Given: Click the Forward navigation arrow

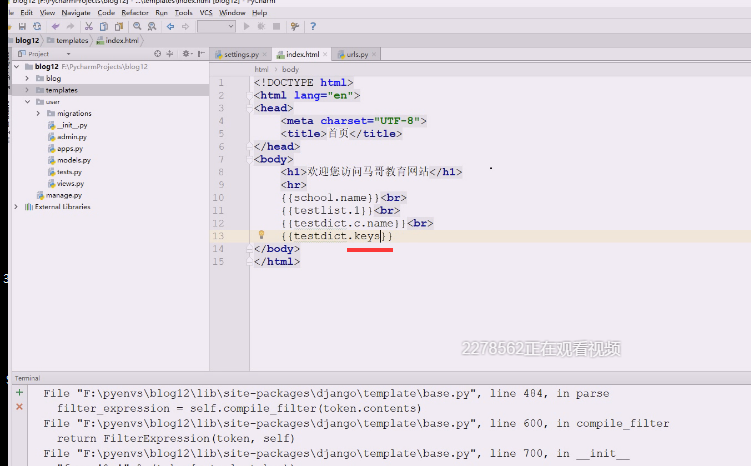Looking at the screenshot, I should click(185, 26).
